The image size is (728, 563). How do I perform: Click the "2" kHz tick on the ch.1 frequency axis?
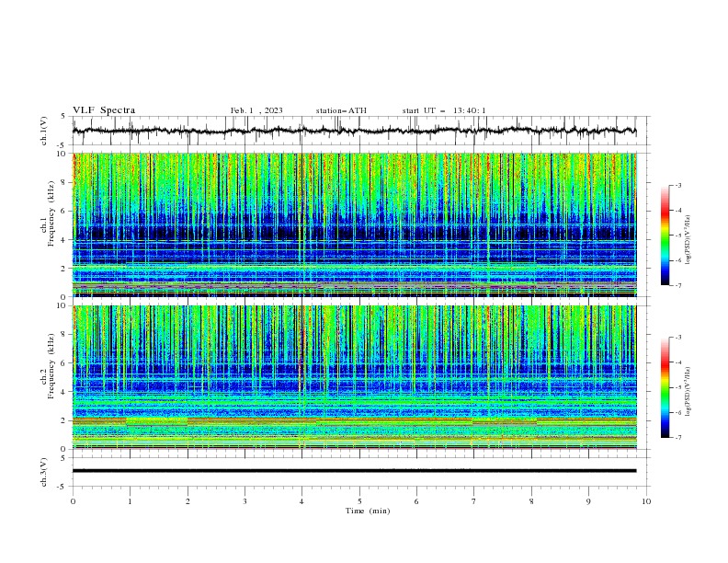pyautogui.click(x=65, y=268)
